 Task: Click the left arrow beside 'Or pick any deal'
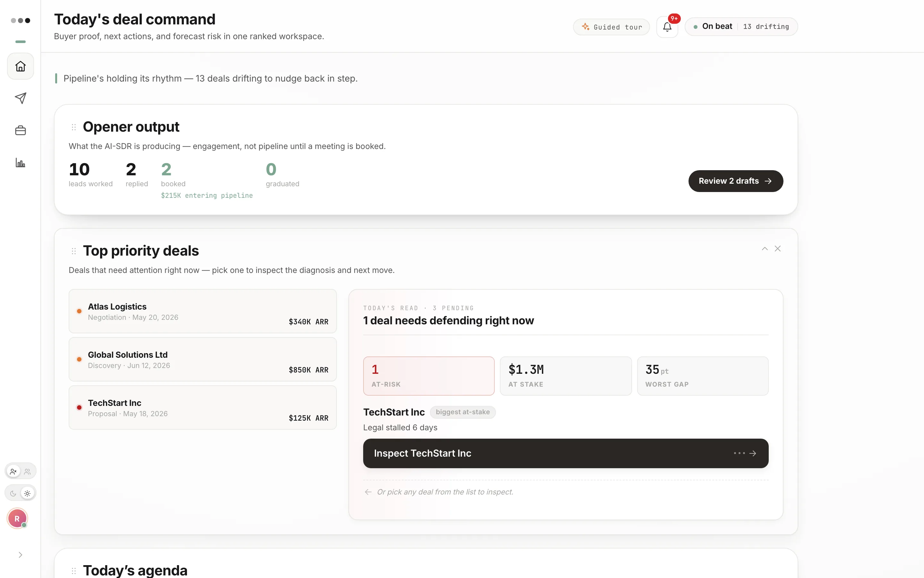click(x=368, y=492)
